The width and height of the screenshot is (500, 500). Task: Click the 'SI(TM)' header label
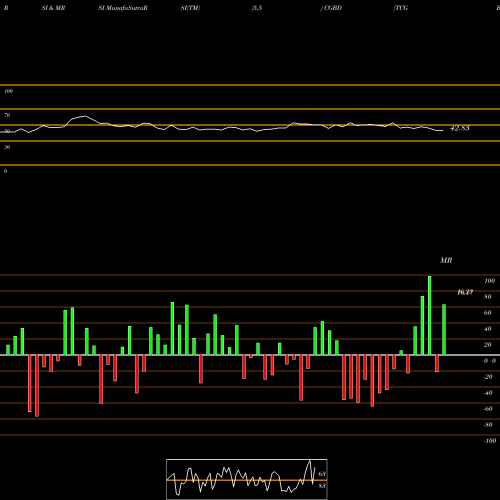[190, 8]
